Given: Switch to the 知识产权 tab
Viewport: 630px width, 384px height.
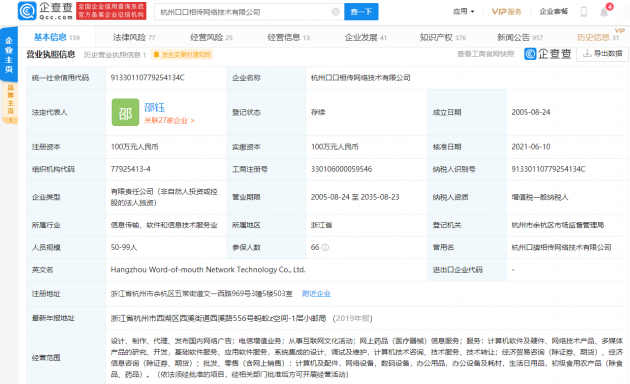Looking at the screenshot, I should click(443, 37).
